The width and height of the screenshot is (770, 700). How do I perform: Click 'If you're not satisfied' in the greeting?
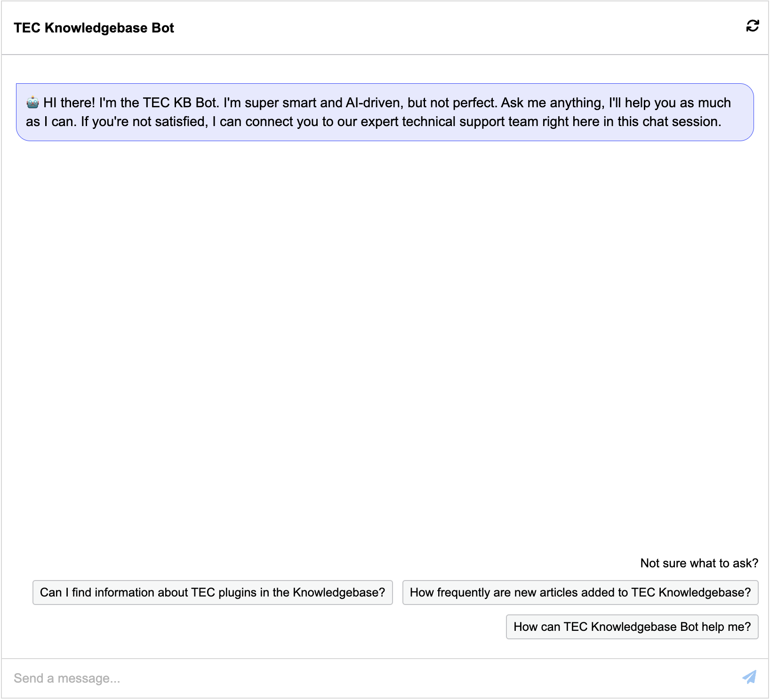coord(144,122)
